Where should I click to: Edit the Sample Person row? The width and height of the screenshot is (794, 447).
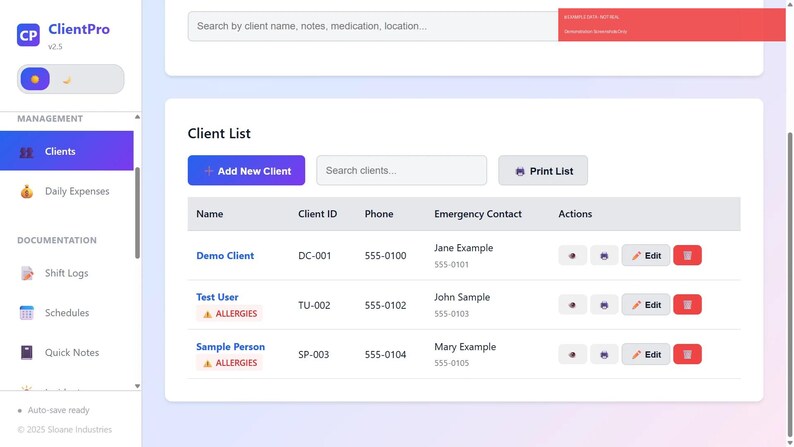tap(646, 354)
